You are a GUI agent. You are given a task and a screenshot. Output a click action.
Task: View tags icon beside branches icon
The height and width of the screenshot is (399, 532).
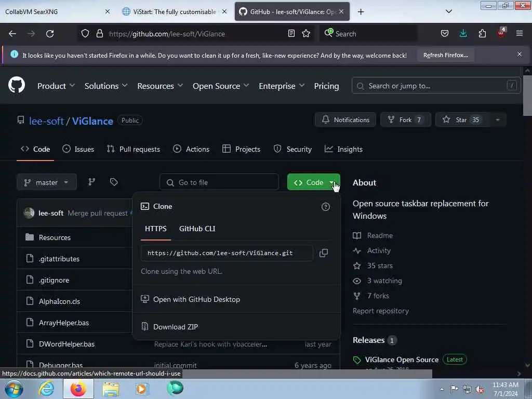114,182
